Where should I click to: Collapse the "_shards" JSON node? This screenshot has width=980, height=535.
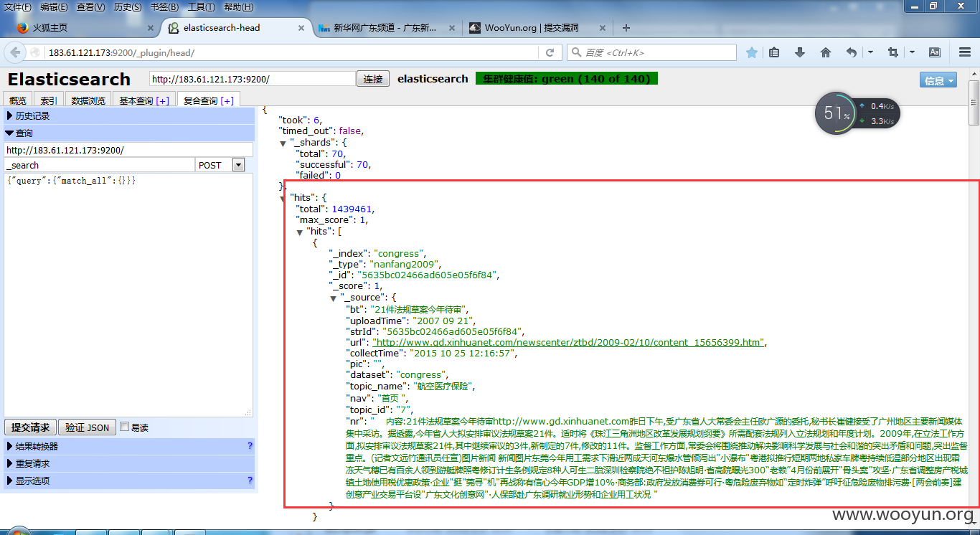point(283,143)
